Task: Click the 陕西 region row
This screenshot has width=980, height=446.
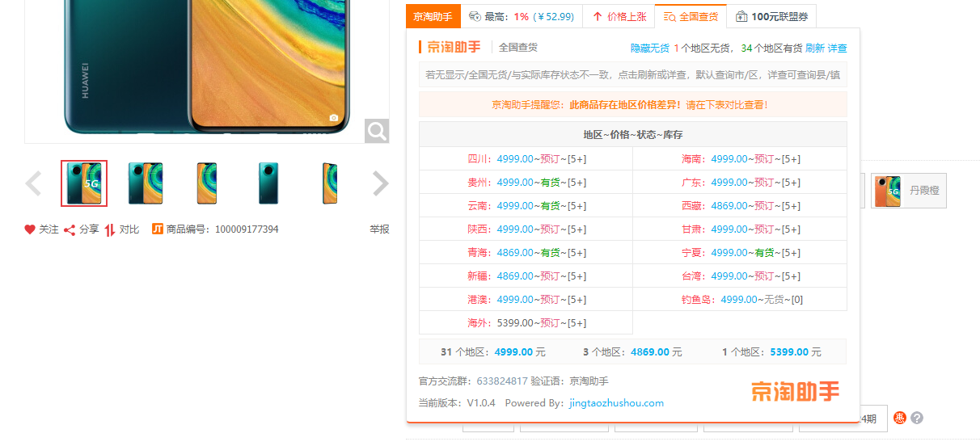Action: [x=526, y=229]
